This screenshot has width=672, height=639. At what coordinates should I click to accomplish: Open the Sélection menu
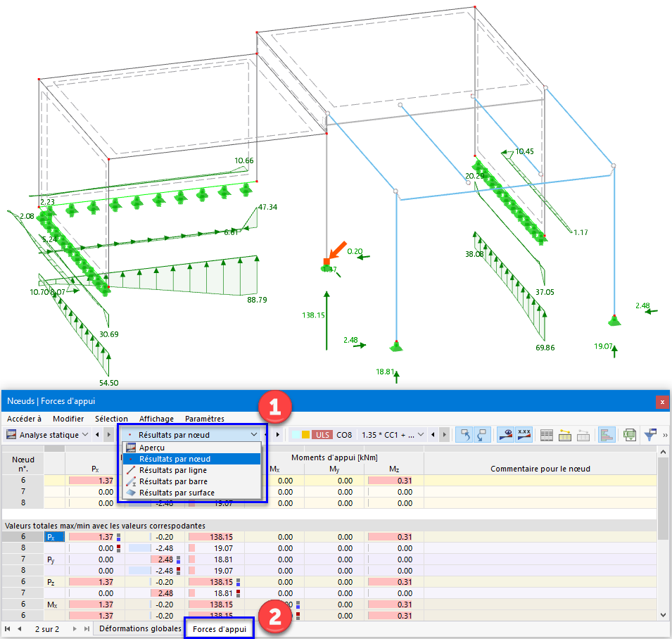click(x=111, y=419)
